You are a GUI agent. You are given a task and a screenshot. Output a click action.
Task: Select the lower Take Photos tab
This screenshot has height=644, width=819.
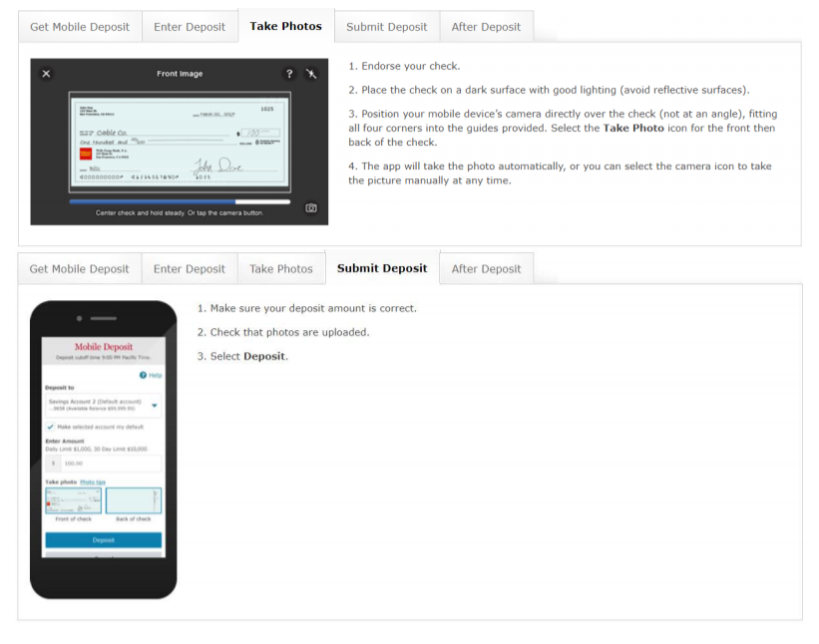click(x=280, y=269)
